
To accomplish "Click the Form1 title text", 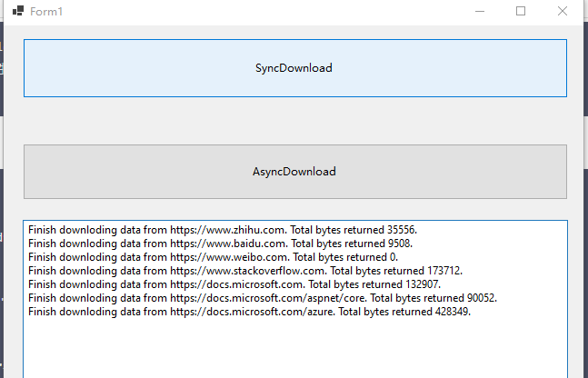I will tap(46, 12).
